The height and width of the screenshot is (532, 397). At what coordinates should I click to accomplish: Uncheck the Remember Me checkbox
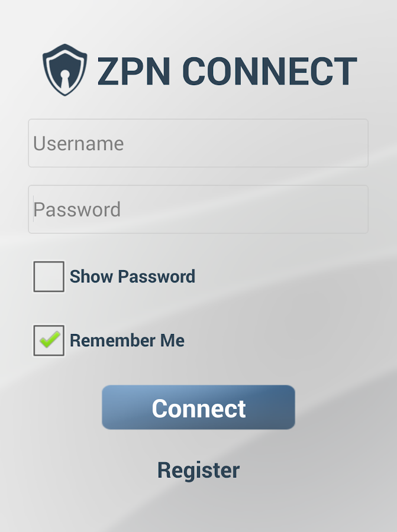49,340
